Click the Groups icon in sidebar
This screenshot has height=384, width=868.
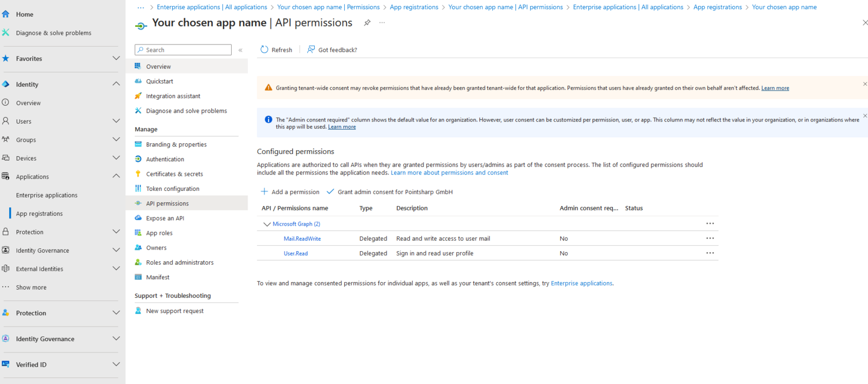click(6, 139)
